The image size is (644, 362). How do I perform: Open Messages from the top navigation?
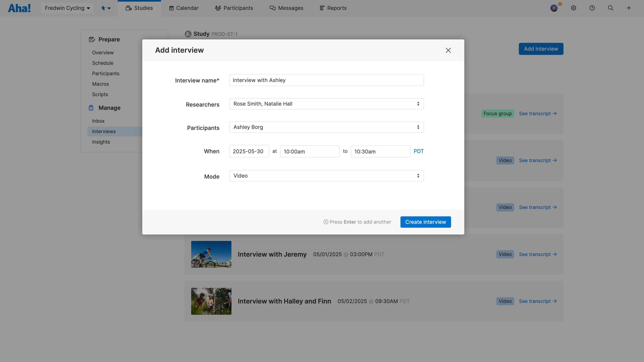coord(272,8)
